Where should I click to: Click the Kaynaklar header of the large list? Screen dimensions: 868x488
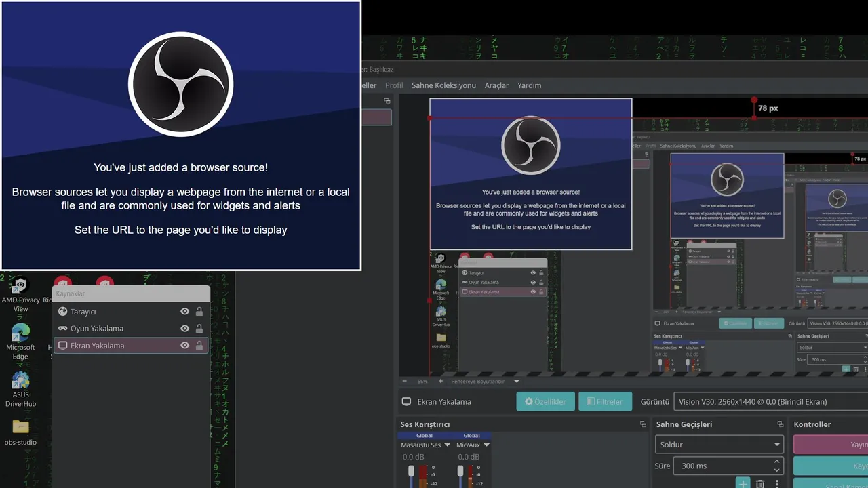click(132, 293)
